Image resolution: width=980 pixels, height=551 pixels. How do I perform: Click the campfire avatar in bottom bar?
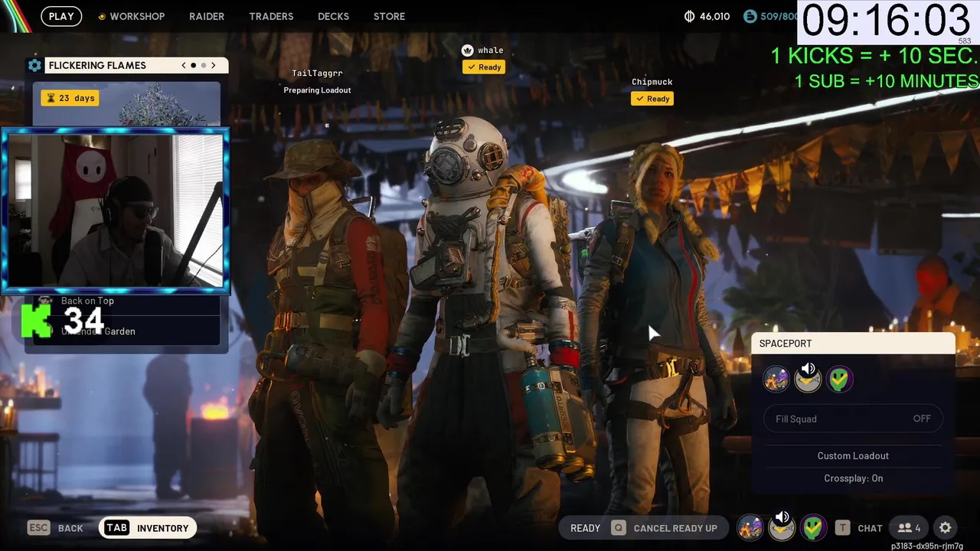pos(750,527)
